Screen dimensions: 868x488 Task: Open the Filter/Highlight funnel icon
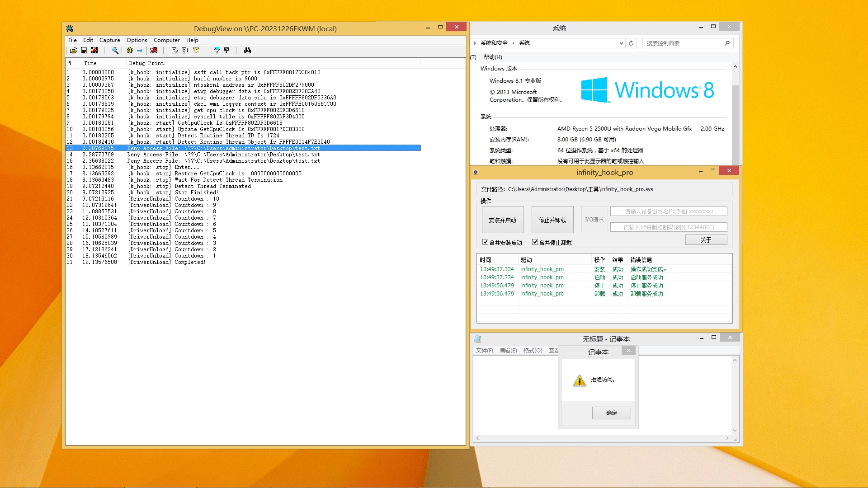[x=217, y=51]
